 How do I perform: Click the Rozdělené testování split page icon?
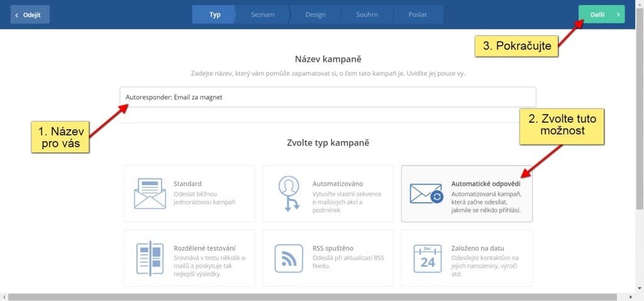click(150, 258)
